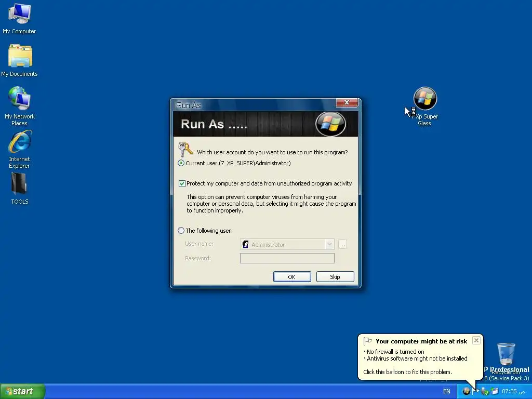
Task: Click the flag icon in the risk balloon
Action: 367,341
